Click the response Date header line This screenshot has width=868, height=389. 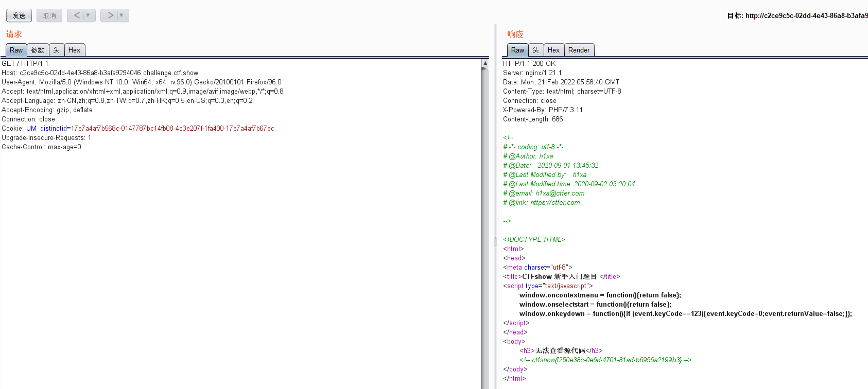(x=561, y=82)
